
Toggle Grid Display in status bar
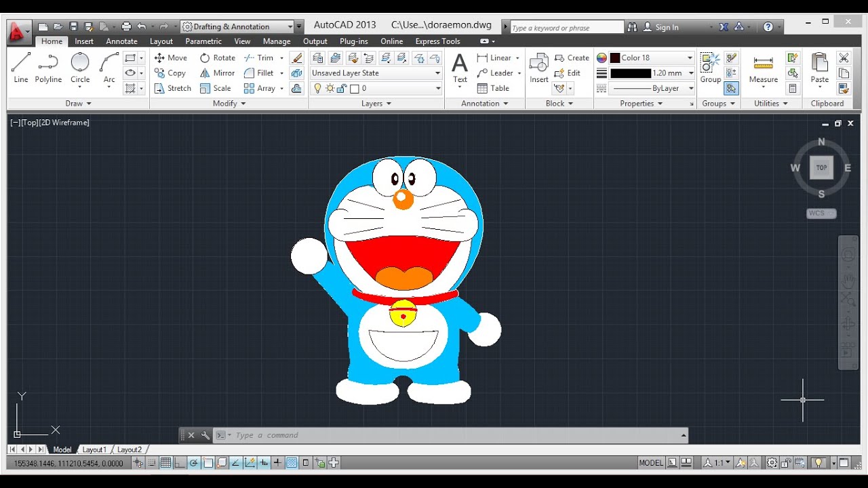point(165,463)
